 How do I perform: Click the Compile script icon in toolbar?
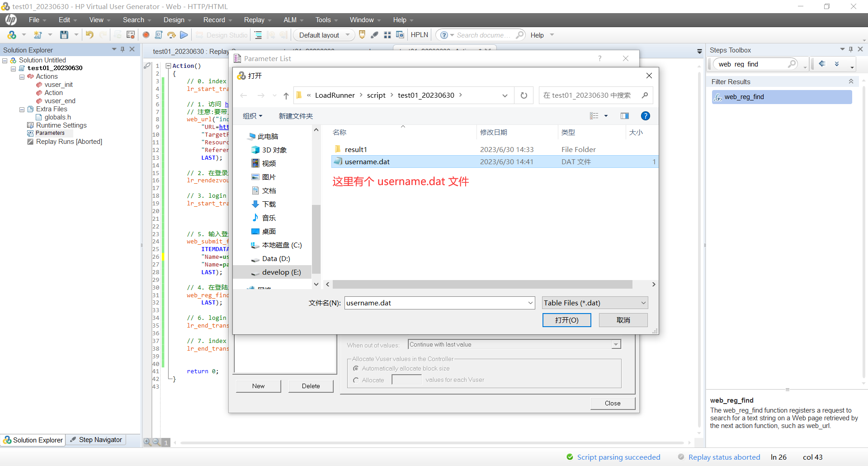click(x=159, y=35)
